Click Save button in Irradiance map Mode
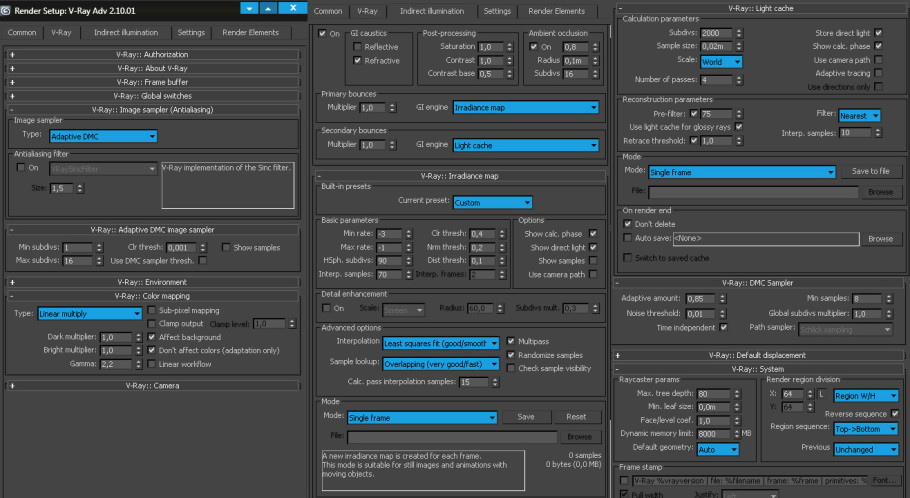 point(526,417)
